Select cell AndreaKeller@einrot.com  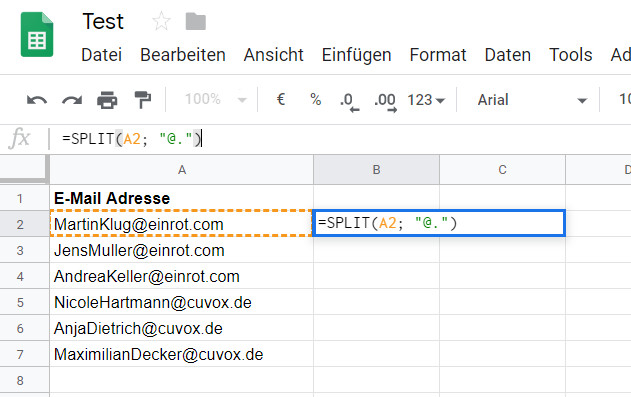(181, 276)
